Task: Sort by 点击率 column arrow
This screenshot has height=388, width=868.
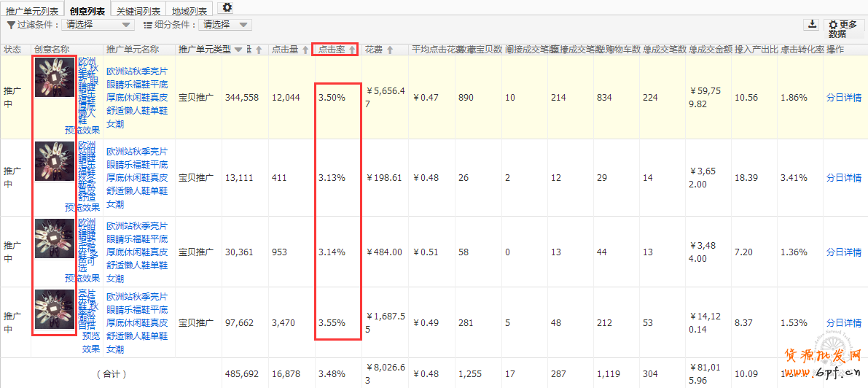Action: point(353,50)
